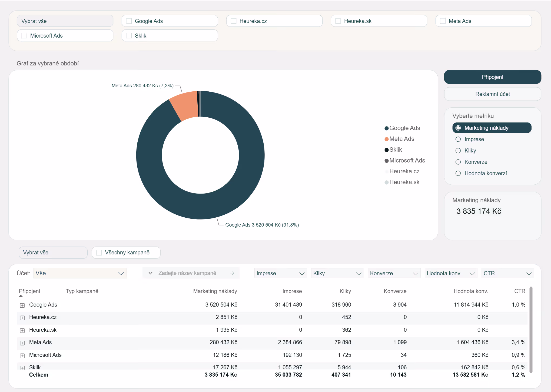The height and width of the screenshot is (392, 551).
Task: Open the Kliky column dropdown
Action: pos(337,273)
